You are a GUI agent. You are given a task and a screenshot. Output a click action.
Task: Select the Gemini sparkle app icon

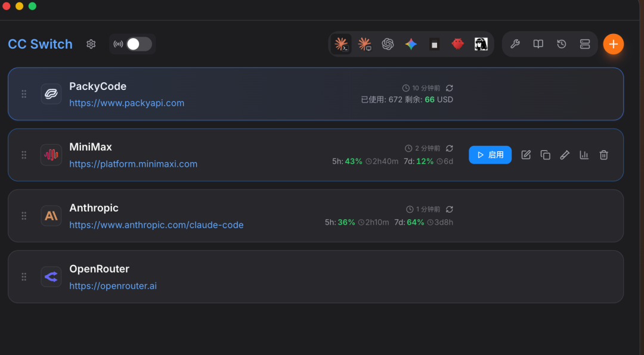tap(411, 44)
